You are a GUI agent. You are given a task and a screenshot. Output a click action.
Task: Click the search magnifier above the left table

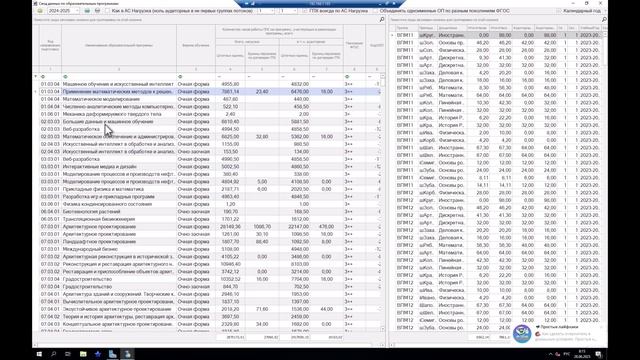pyautogui.click(x=382, y=19)
